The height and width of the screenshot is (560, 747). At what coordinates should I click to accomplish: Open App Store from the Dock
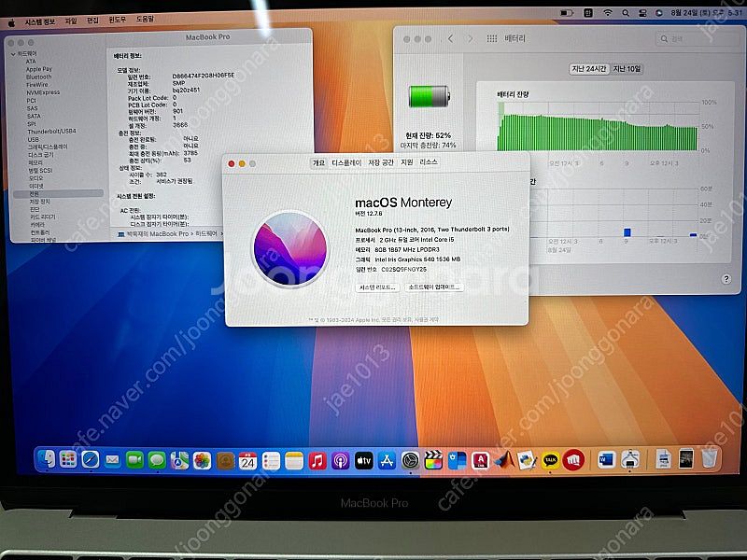(387, 461)
